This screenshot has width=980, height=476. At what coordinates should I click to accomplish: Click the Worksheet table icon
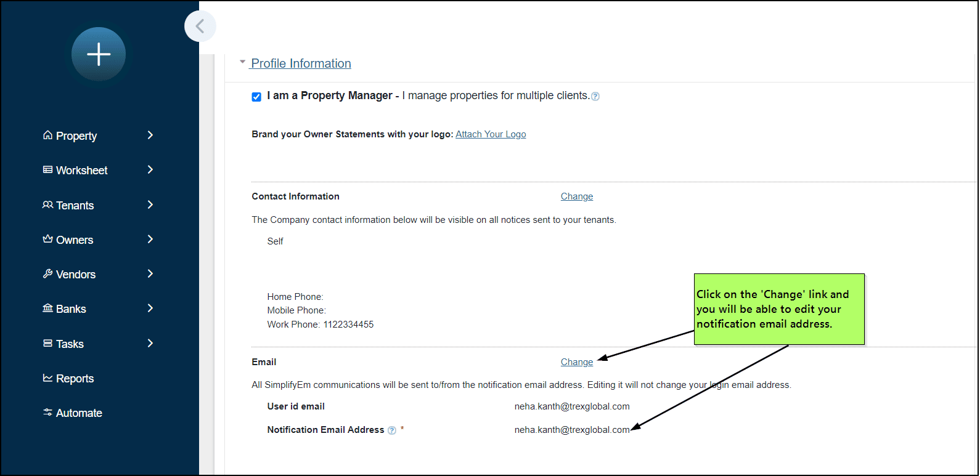coord(47,170)
